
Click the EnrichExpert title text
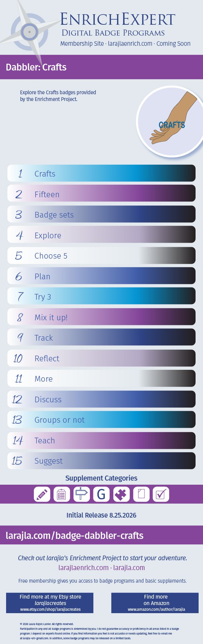pyautogui.click(x=118, y=19)
